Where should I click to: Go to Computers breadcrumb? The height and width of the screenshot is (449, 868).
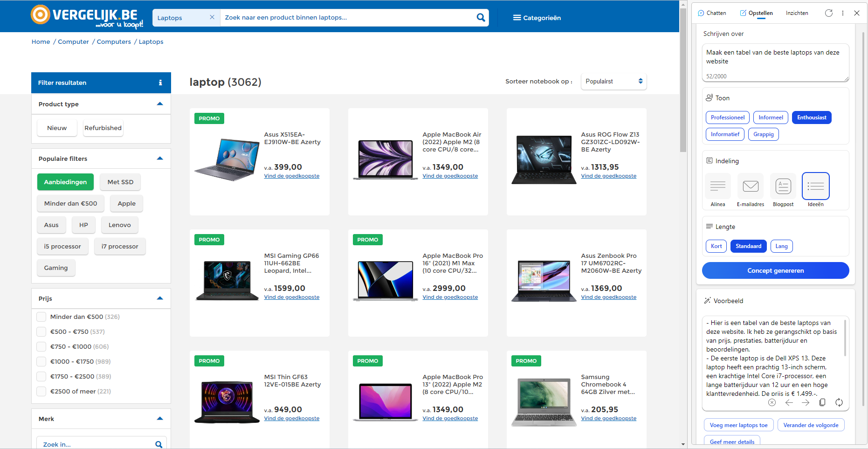tap(114, 42)
